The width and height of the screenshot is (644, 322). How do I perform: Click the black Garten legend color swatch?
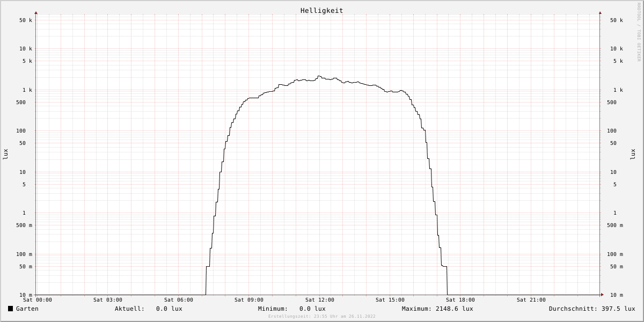(x=10, y=309)
